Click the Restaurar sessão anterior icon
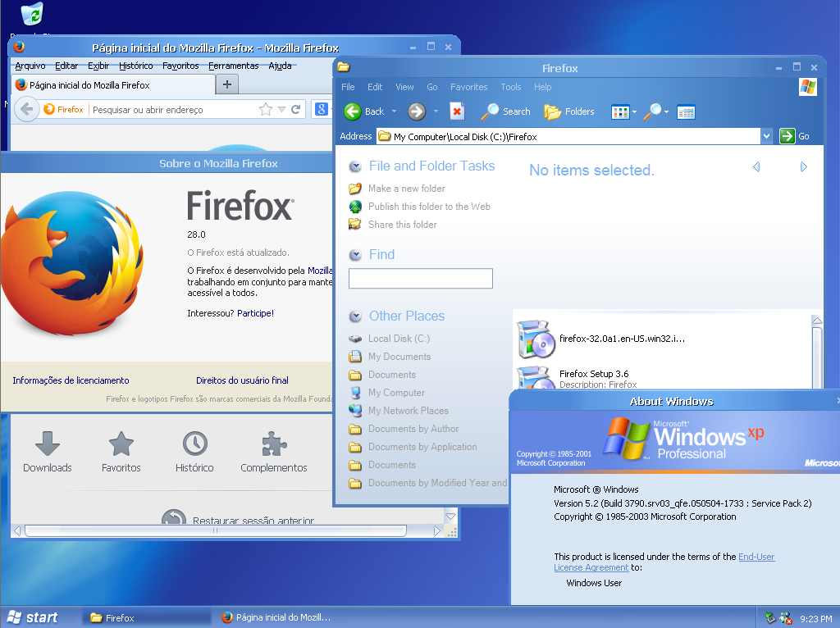Viewport: 840px width, 628px height. click(x=174, y=517)
